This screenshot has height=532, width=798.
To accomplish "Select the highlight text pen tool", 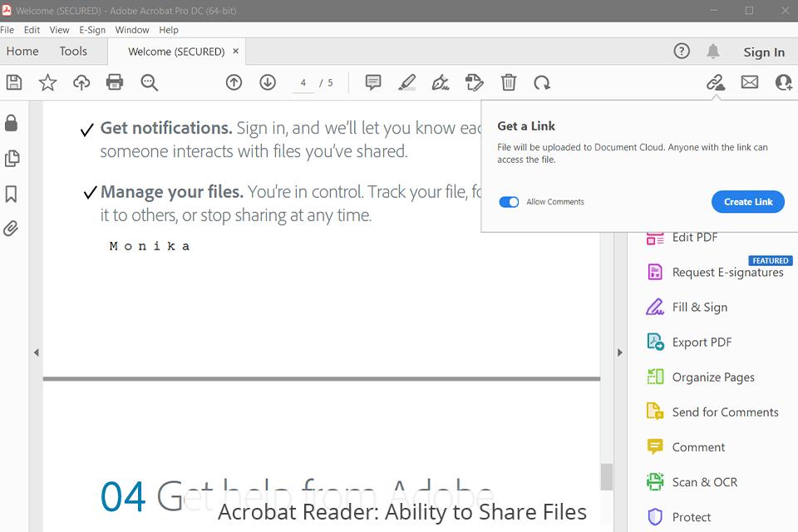I will click(x=406, y=82).
